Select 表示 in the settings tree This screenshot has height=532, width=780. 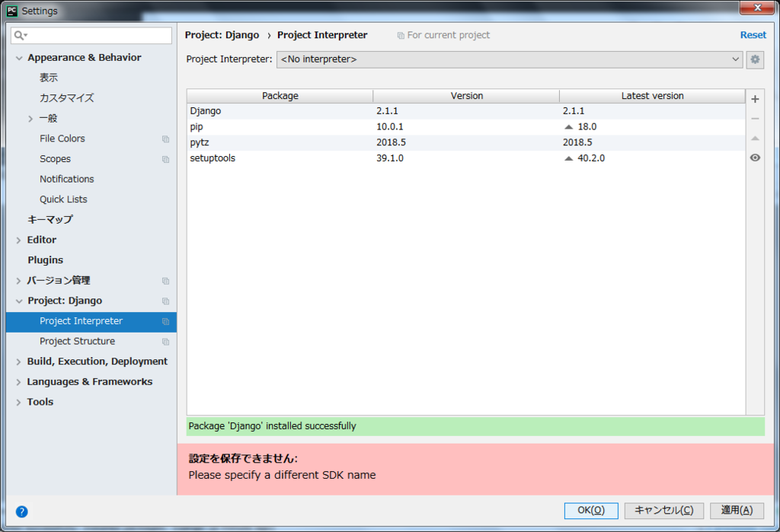click(49, 78)
